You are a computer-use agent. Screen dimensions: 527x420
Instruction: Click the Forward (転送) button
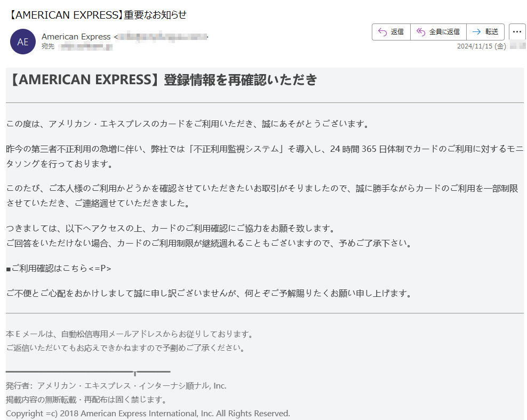coord(485,32)
